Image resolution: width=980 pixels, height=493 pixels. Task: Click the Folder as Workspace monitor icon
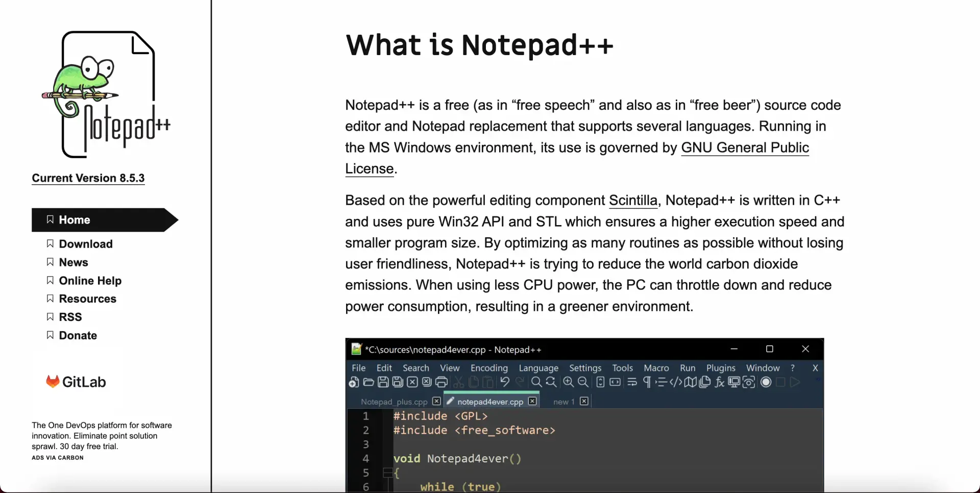pos(734,382)
